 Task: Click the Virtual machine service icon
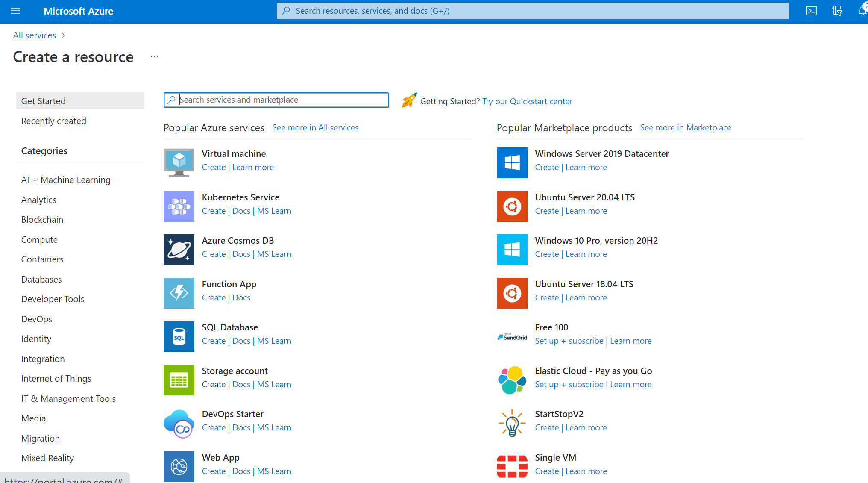[x=179, y=162]
